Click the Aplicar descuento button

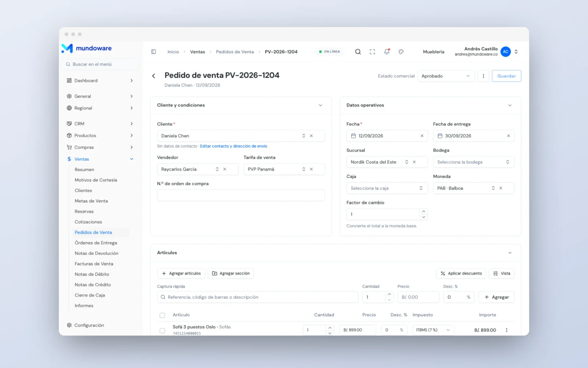(x=461, y=273)
